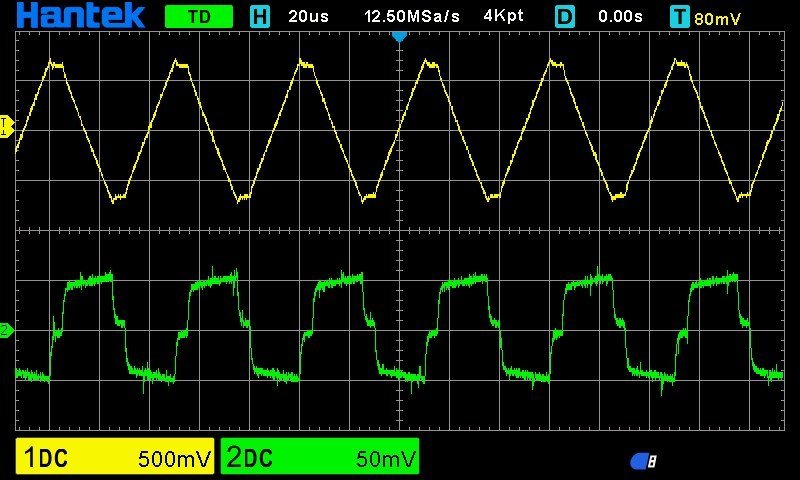
Task: Open the 500mV channel 1 scale
Action: tap(176, 459)
